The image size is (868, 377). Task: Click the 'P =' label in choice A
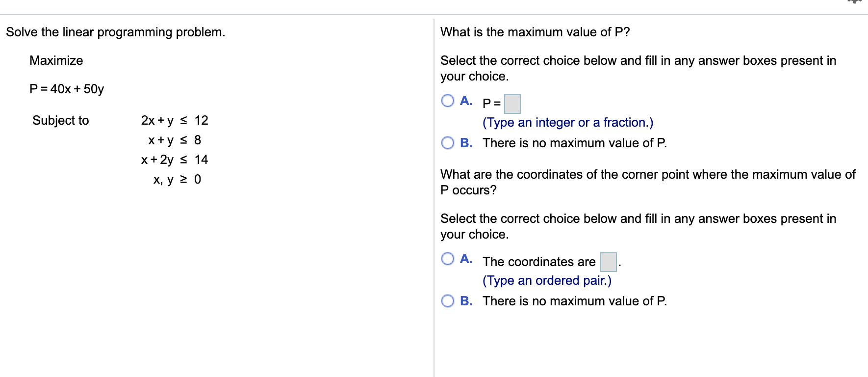click(x=491, y=104)
